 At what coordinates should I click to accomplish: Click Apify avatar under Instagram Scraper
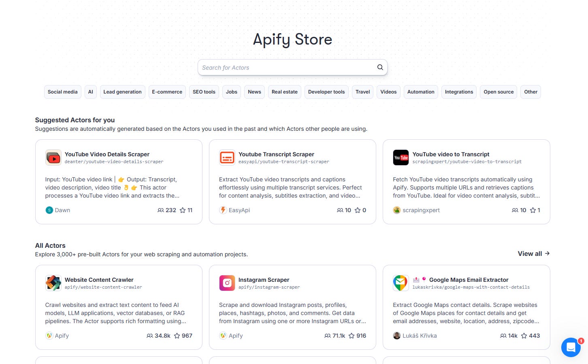(223, 336)
